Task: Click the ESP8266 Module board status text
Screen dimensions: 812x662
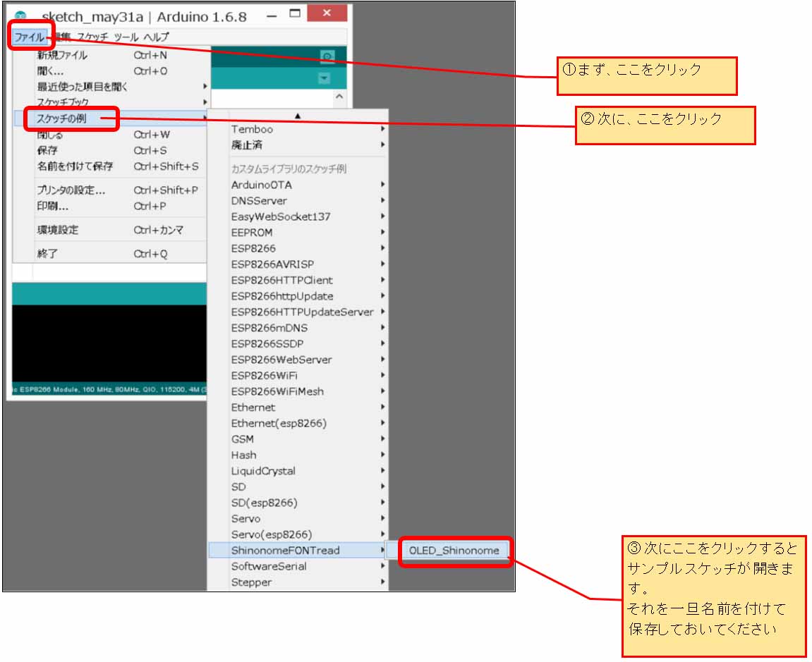Action: pyautogui.click(x=110, y=389)
